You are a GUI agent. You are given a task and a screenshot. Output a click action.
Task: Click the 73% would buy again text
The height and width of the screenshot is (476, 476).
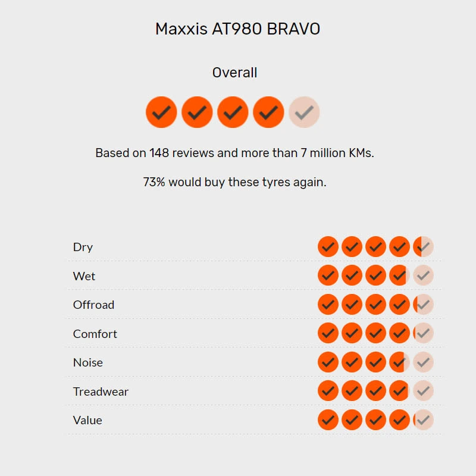(234, 182)
